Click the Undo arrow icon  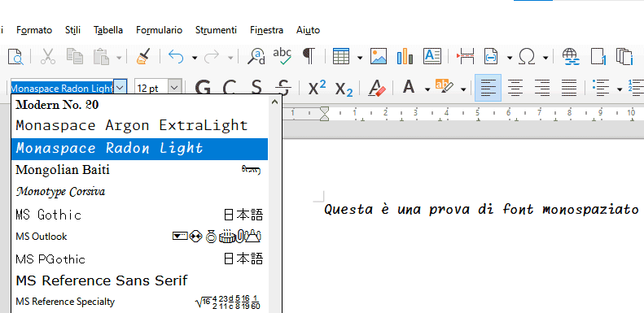click(x=176, y=57)
